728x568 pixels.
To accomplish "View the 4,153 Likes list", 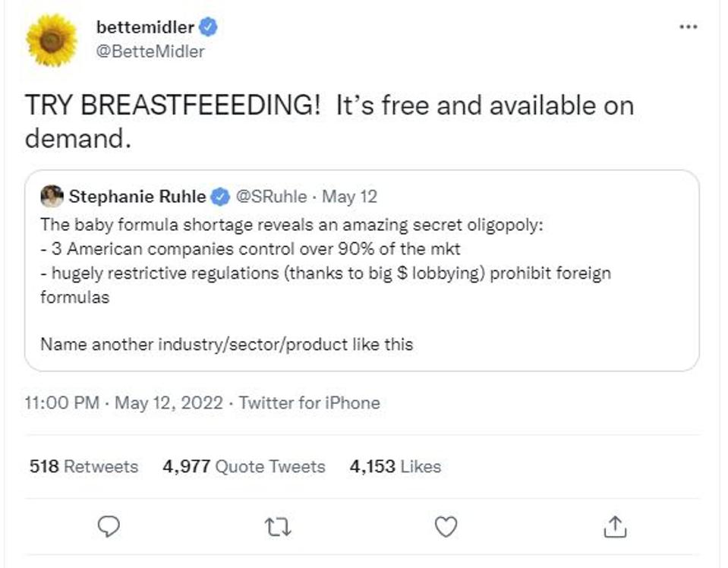I will coord(395,466).
